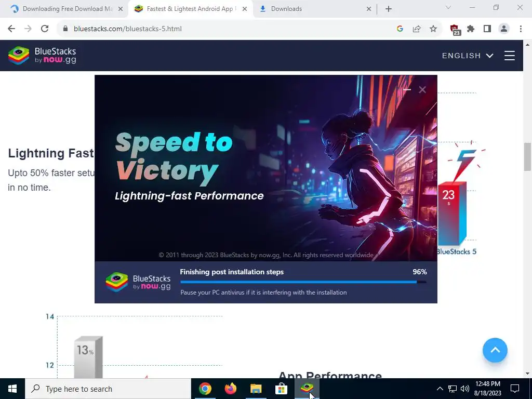Close the Downloads tab
The image size is (532, 399).
tap(369, 9)
